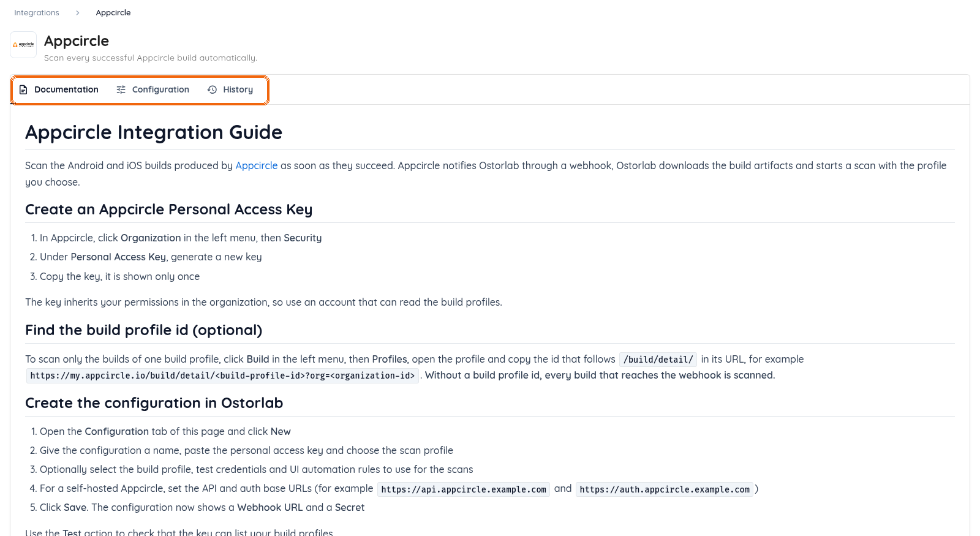Switch to the Configuration tab
The image size is (980, 536).
(x=153, y=90)
